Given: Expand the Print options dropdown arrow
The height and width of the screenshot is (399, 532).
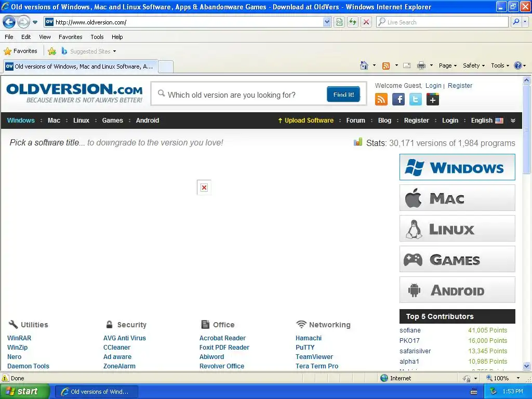Looking at the screenshot, I should tap(431, 65).
